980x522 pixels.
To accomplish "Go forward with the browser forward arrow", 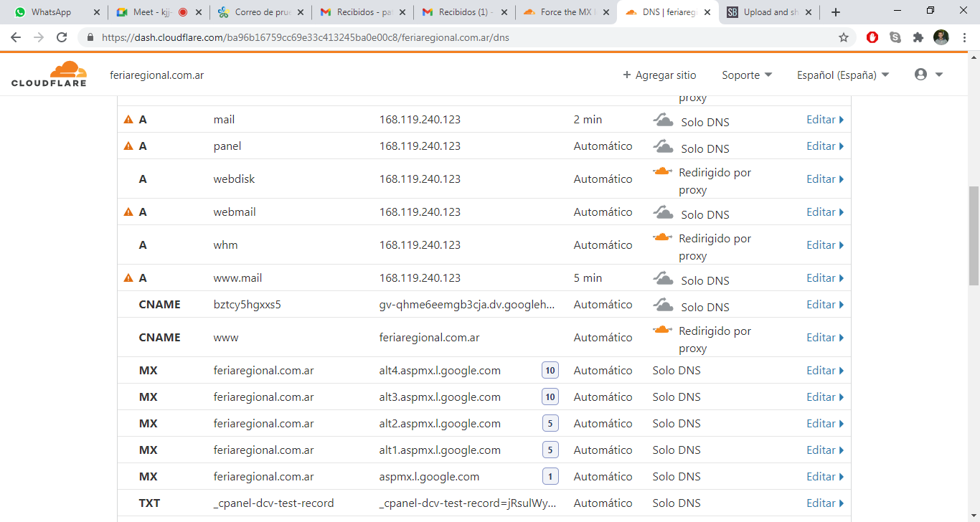I will pos(39,37).
